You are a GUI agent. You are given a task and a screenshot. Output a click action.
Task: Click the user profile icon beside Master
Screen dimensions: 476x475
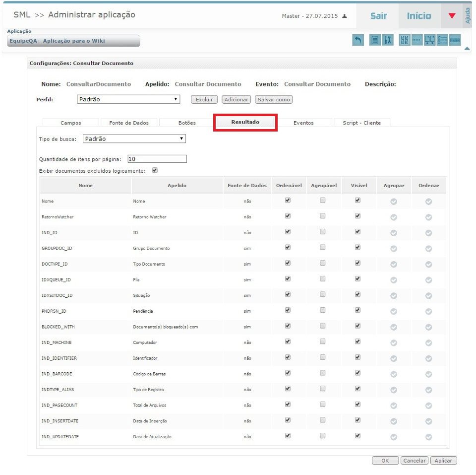coord(345,16)
